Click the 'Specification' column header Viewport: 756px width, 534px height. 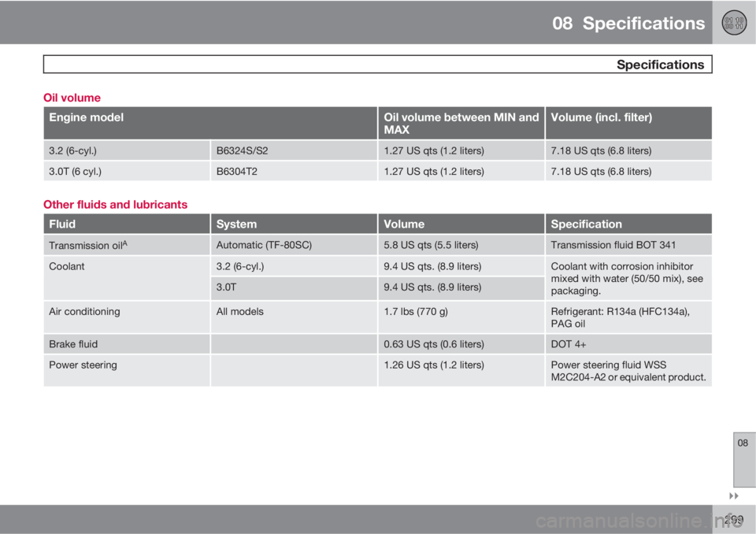pos(628,224)
